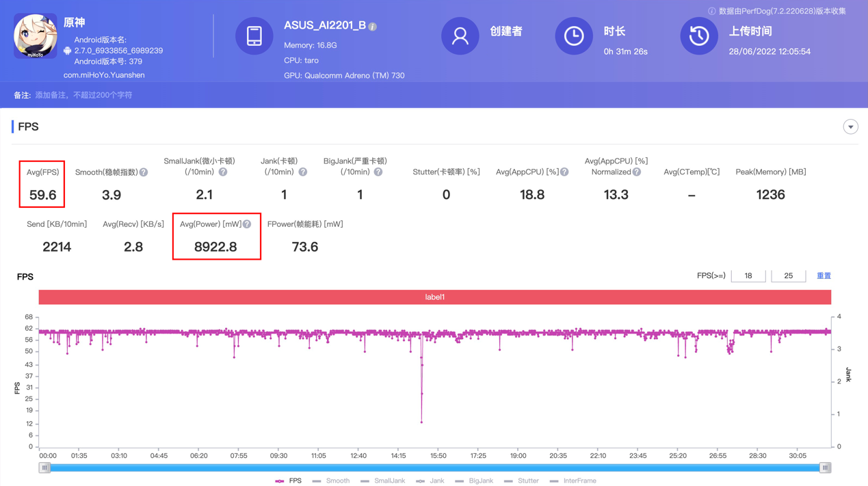Image resolution: width=868 pixels, height=486 pixels.
Task: Toggle the BigJank series in chart legend
Action: pyautogui.click(x=474, y=481)
